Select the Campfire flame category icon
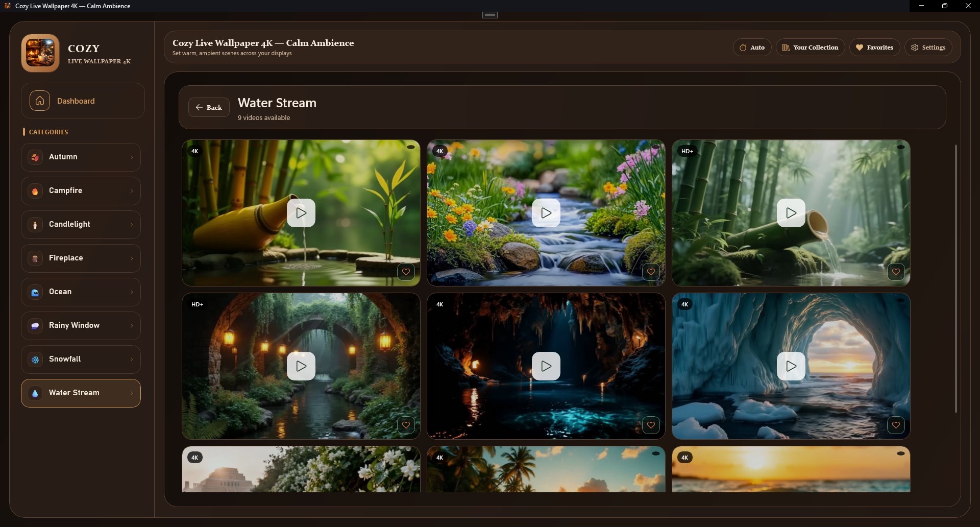The height and width of the screenshot is (527, 980). [x=35, y=191]
